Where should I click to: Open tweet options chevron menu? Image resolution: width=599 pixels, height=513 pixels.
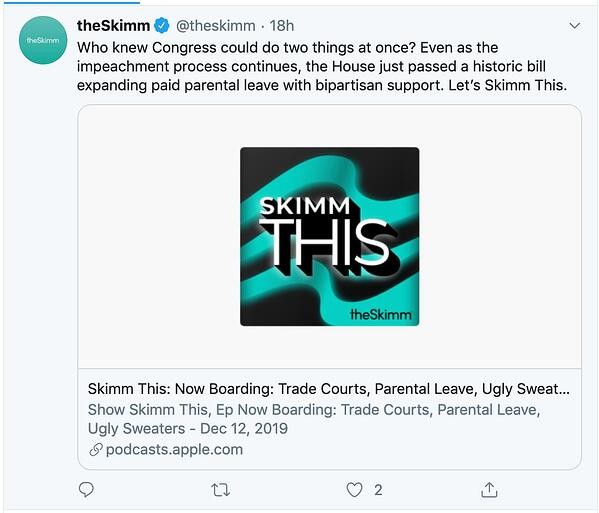(575, 26)
